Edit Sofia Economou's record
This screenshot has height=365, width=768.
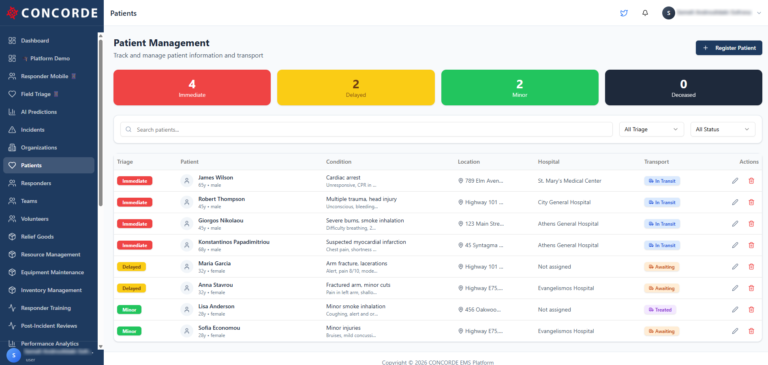735,331
